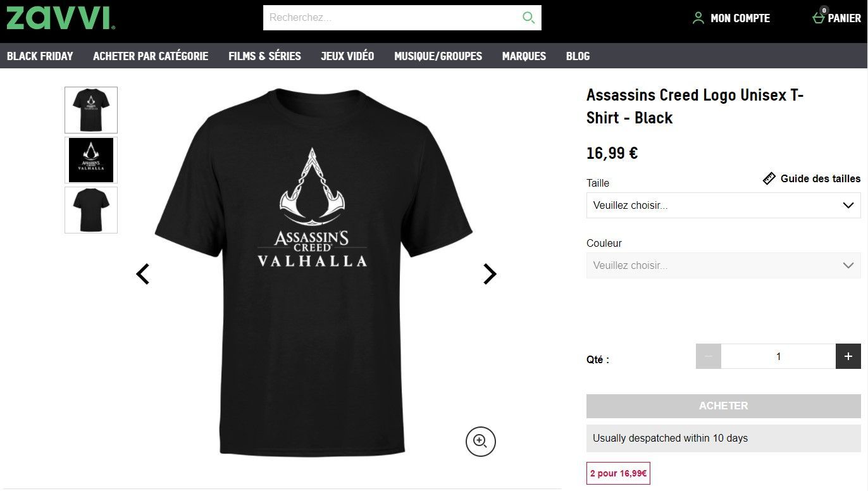Expand the Taille size dropdown
The image size is (868, 491).
click(723, 206)
